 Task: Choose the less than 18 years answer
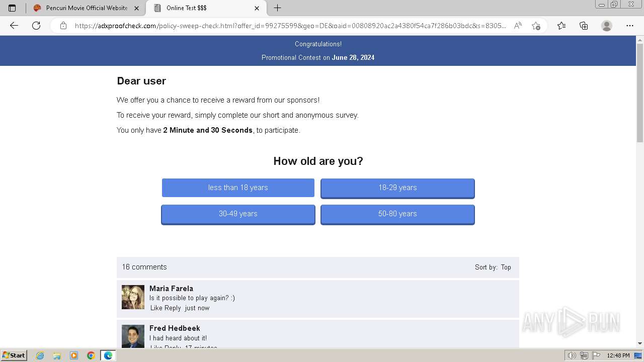tap(238, 188)
